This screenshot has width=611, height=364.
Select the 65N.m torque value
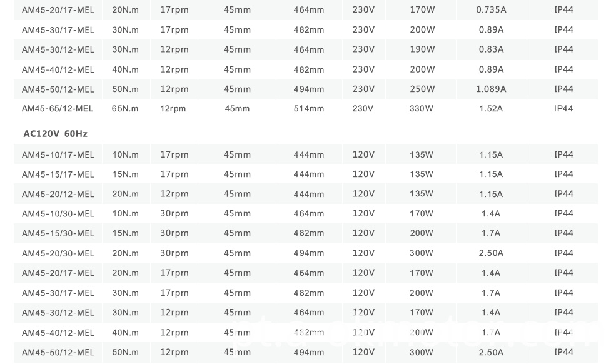coord(125,109)
